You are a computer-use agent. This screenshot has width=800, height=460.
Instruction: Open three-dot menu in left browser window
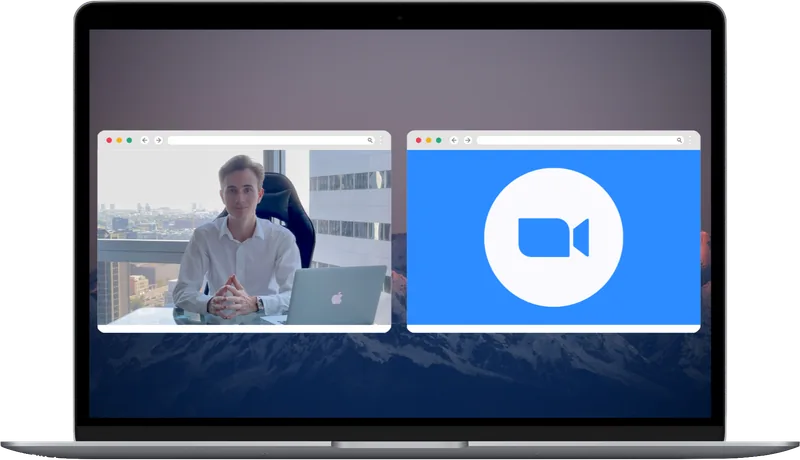pyautogui.click(x=382, y=140)
